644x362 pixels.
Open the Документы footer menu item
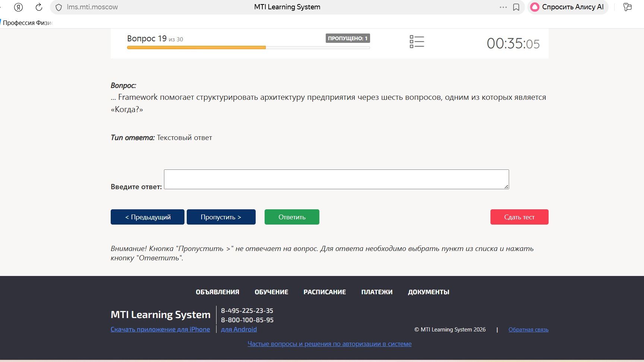tap(429, 292)
